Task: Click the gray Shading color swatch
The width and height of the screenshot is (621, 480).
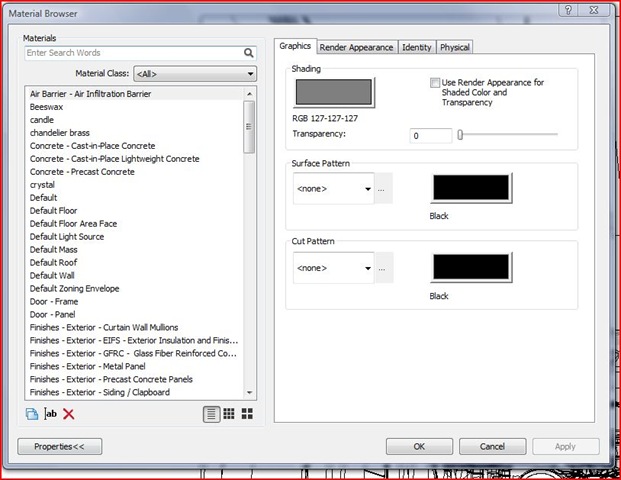Action: pos(334,92)
